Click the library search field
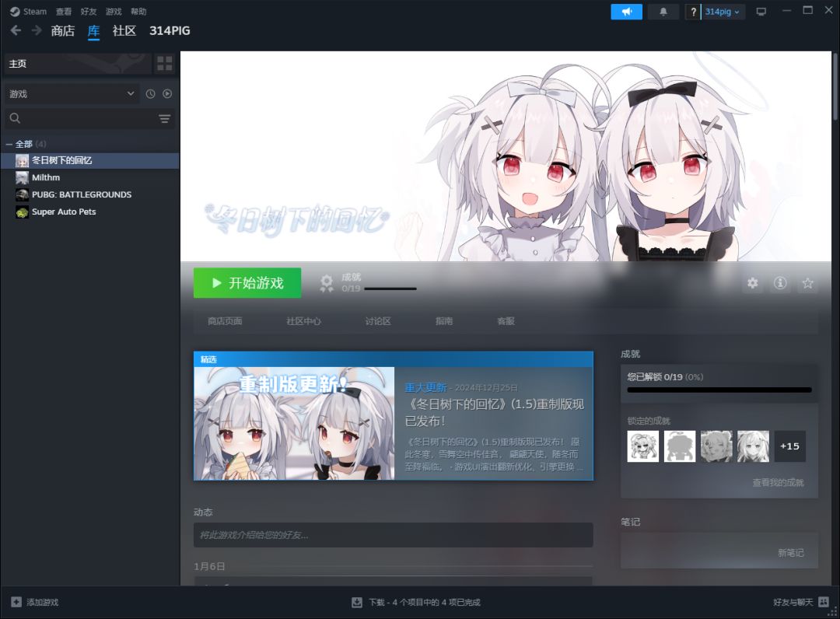This screenshot has width=840, height=619. click(x=80, y=118)
